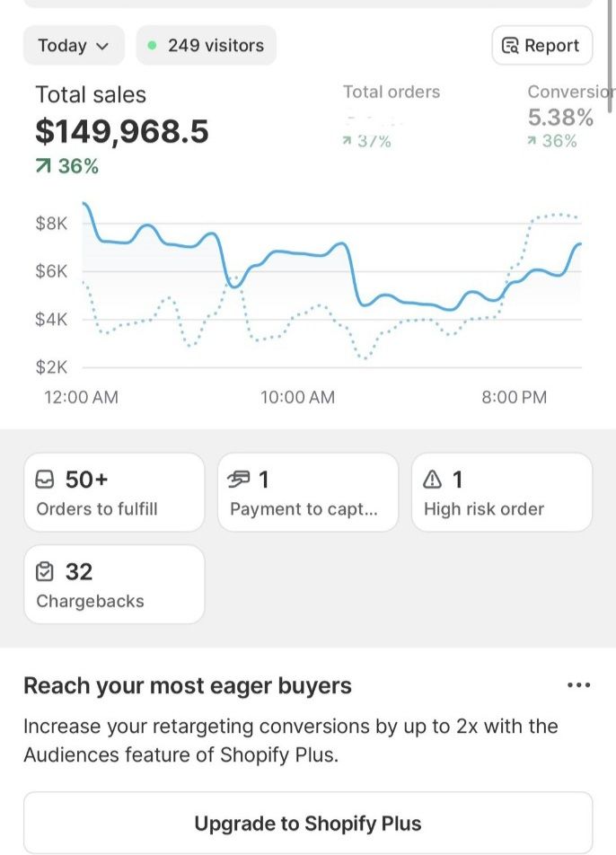This screenshot has width=616, height=855.
Task: Click the green trend arrow under Total sales
Action: coord(42,164)
